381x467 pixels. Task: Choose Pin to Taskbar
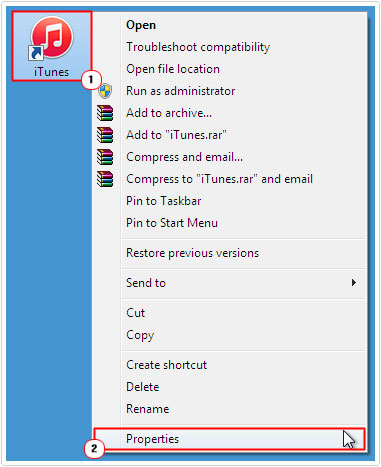coord(230,201)
